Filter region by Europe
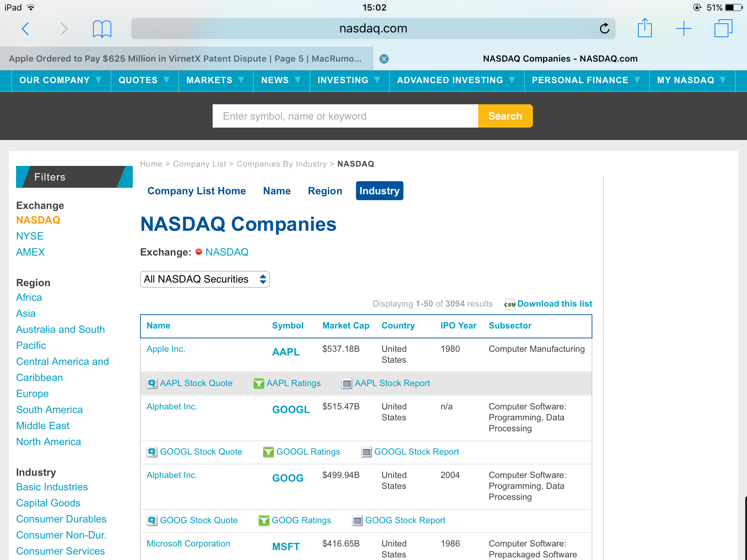 pyautogui.click(x=32, y=393)
